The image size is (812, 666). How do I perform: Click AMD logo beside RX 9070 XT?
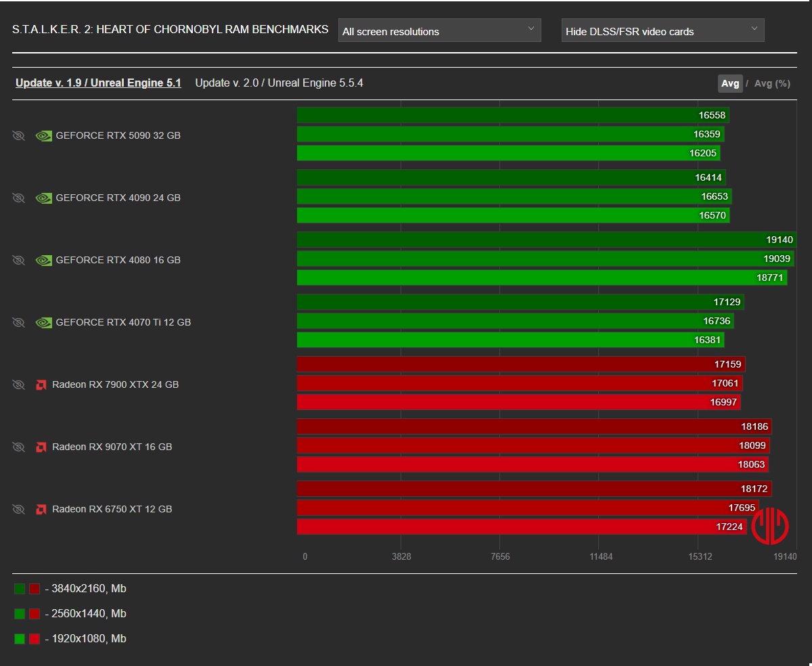(41, 447)
